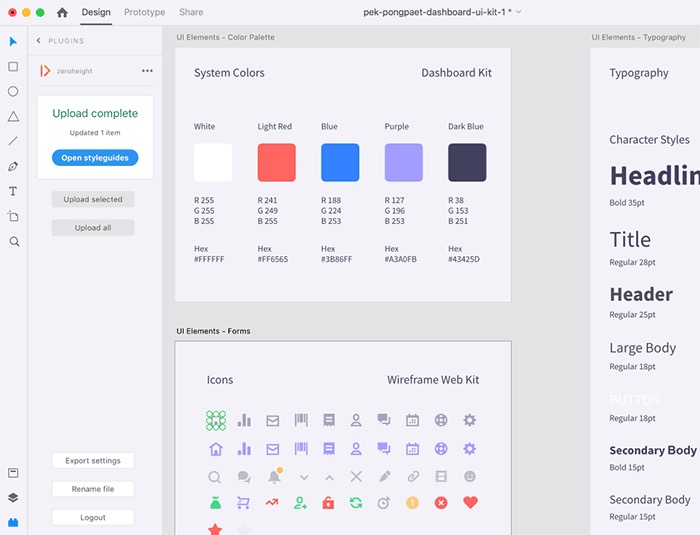Image resolution: width=700 pixels, height=535 pixels.
Task: Select the gray envelope mail icon
Action: pos(273,421)
